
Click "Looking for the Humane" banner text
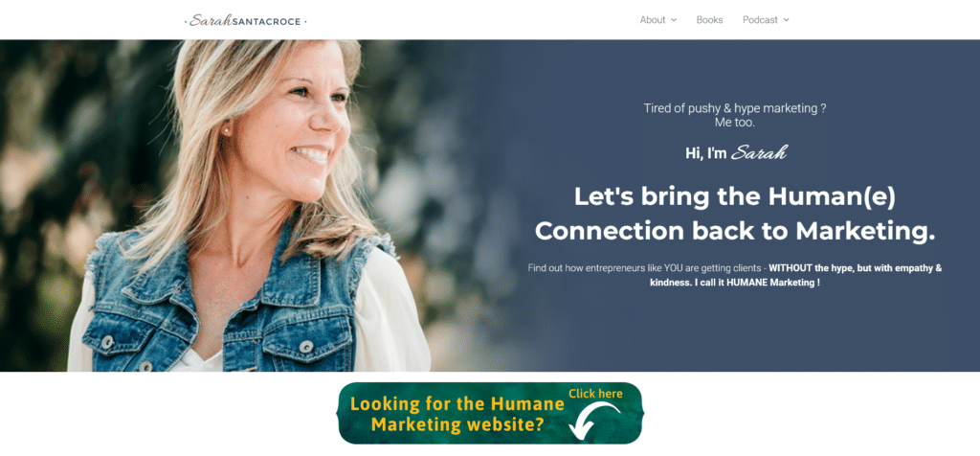point(457,403)
